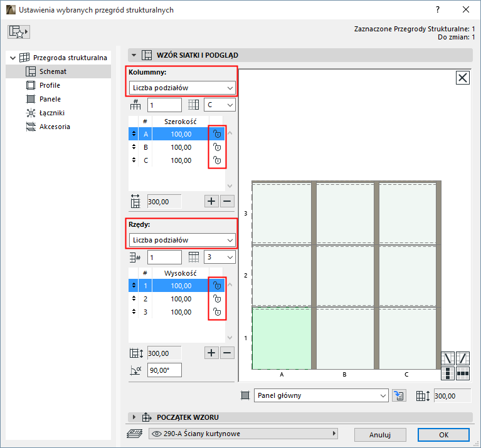Select column B width value 100,00
The image size is (481, 448).
181,147
